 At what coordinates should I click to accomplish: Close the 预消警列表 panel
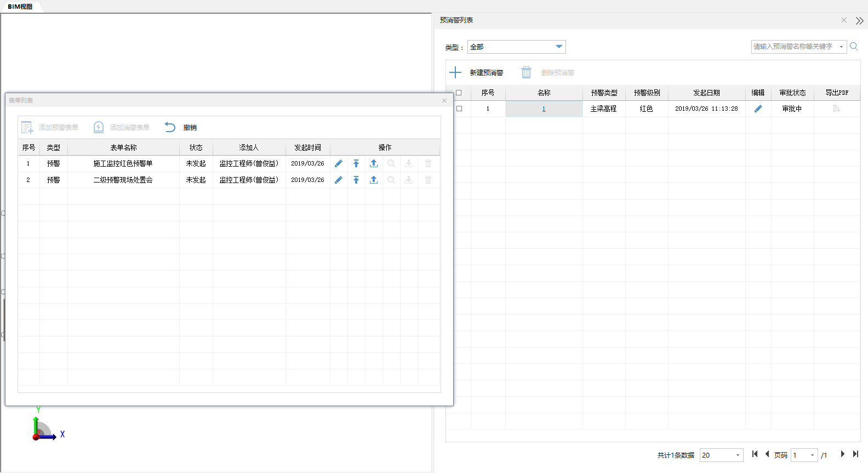pos(844,20)
